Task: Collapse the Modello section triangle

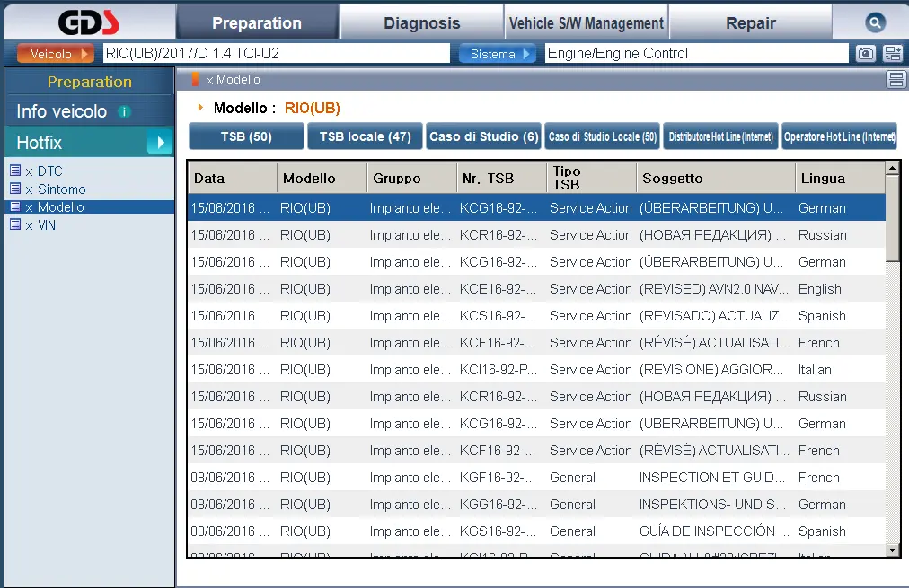Action: pyautogui.click(x=200, y=107)
